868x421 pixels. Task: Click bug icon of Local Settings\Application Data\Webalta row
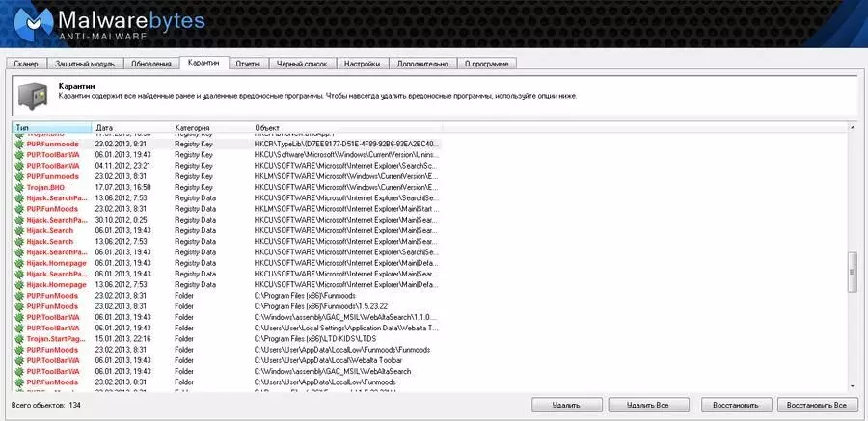click(19, 329)
